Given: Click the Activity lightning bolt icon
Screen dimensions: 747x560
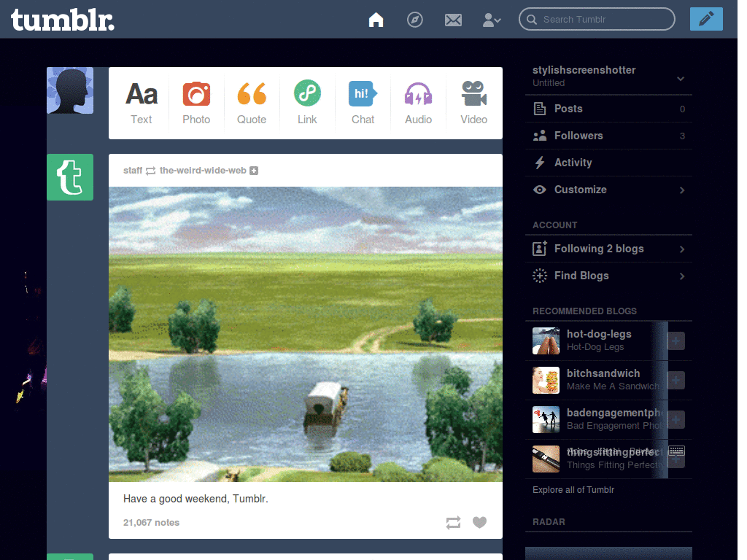Looking at the screenshot, I should [x=540, y=163].
